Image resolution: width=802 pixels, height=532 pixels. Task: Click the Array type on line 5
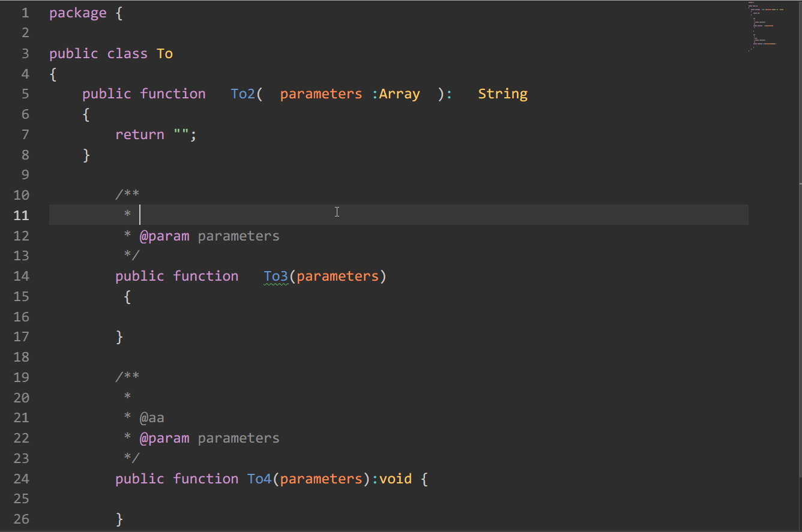tap(399, 94)
